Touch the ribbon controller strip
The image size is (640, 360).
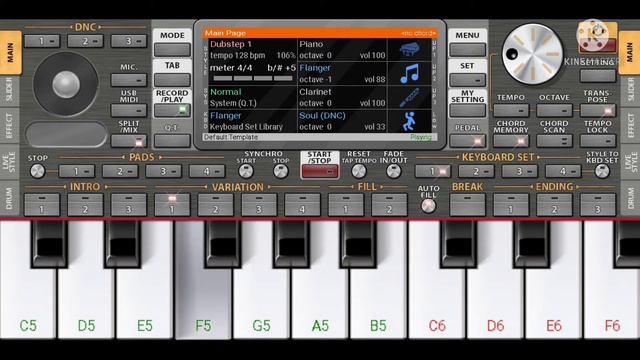point(66,134)
